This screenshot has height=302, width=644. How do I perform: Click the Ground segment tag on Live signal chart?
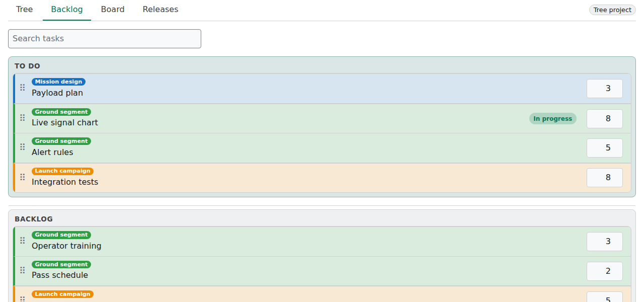(61, 112)
